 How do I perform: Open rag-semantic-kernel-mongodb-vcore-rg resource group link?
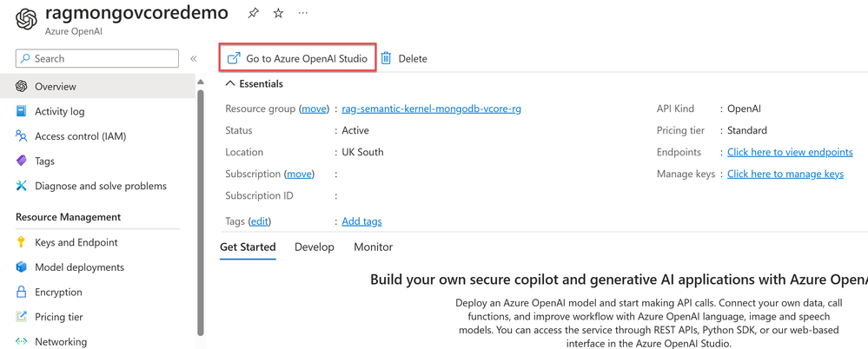pos(431,109)
